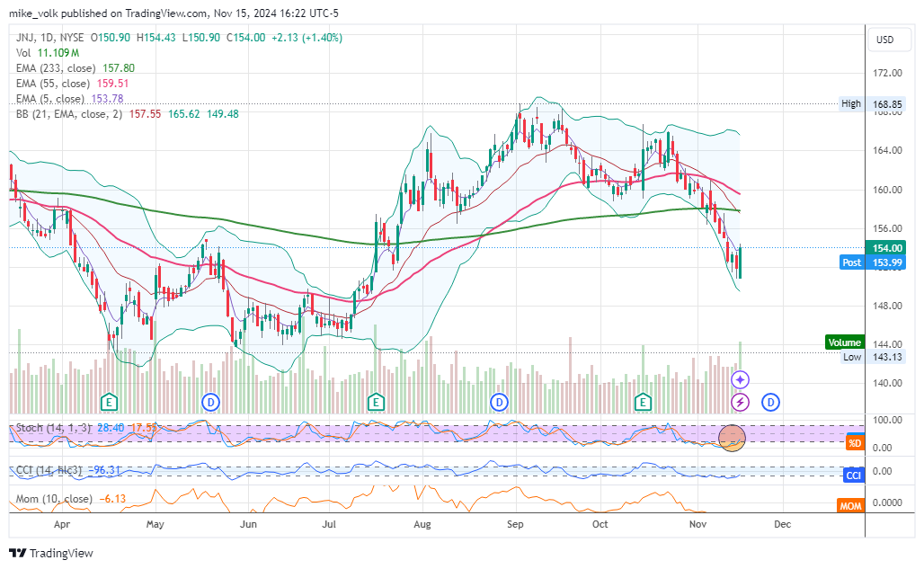The height and width of the screenshot is (569, 924).
Task: Click the 172.00 price scale value
Action: click(887, 73)
